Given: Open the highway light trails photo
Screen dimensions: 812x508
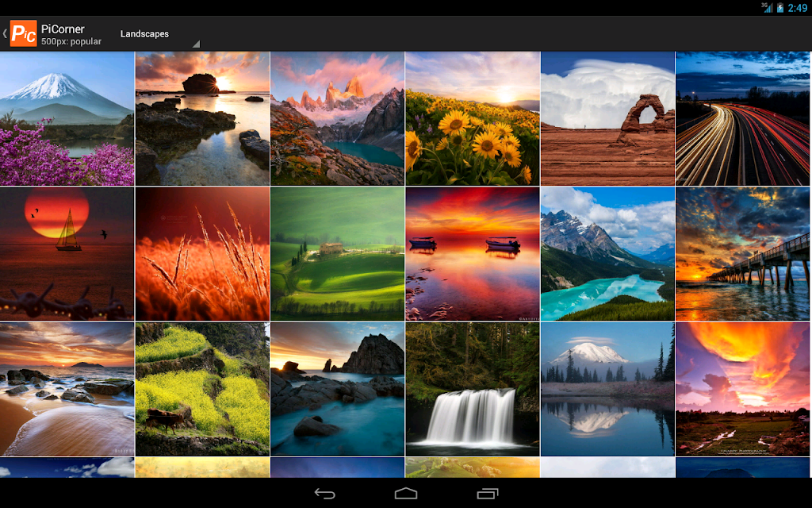Looking at the screenshot, I should [x=743, y=118].
